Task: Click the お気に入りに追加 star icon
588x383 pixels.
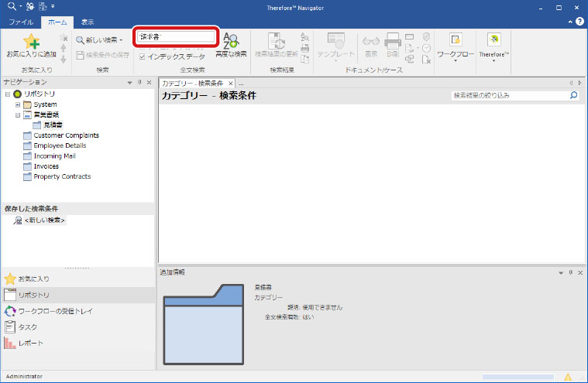Action: click(x=31, y=42)
